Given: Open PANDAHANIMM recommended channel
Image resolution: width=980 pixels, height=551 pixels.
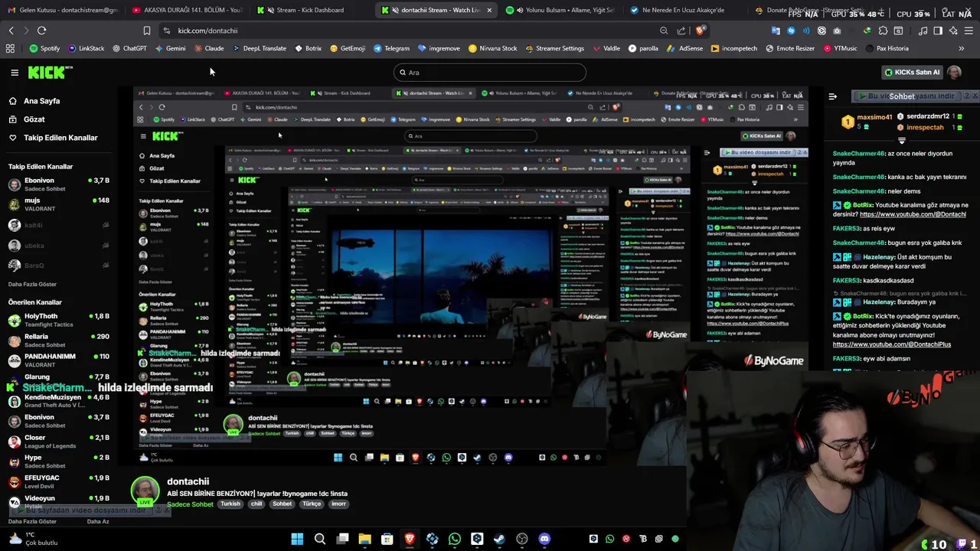Looking at the screenshot, I should coord(60,360).
